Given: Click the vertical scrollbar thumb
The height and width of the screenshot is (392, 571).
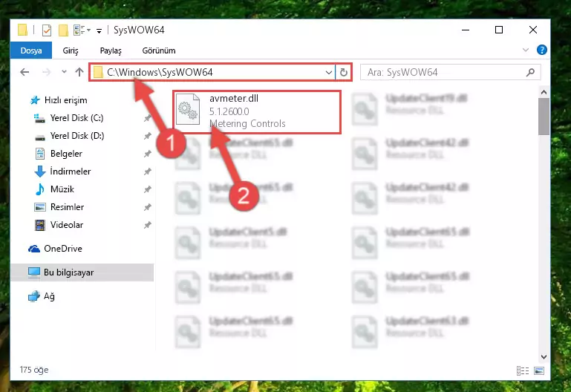Looking at the screenshot, I should pos(544,117).
